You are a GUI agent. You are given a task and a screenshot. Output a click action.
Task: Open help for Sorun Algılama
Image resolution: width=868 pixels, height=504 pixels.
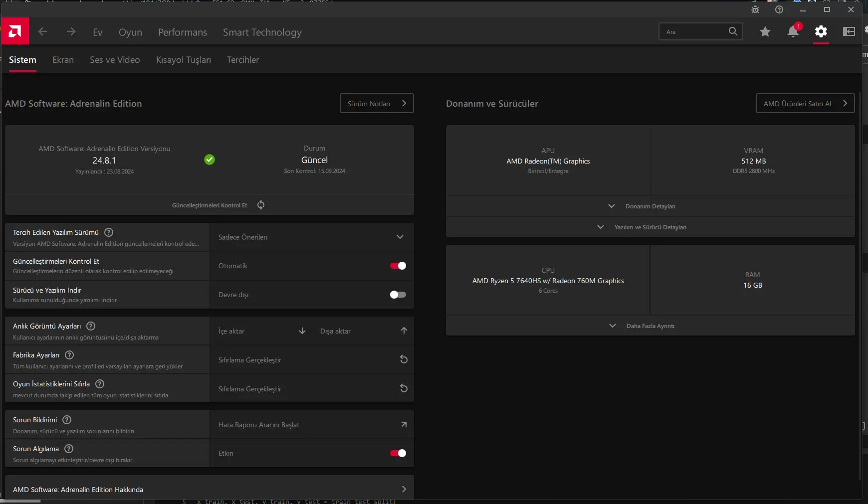(69, 449)
